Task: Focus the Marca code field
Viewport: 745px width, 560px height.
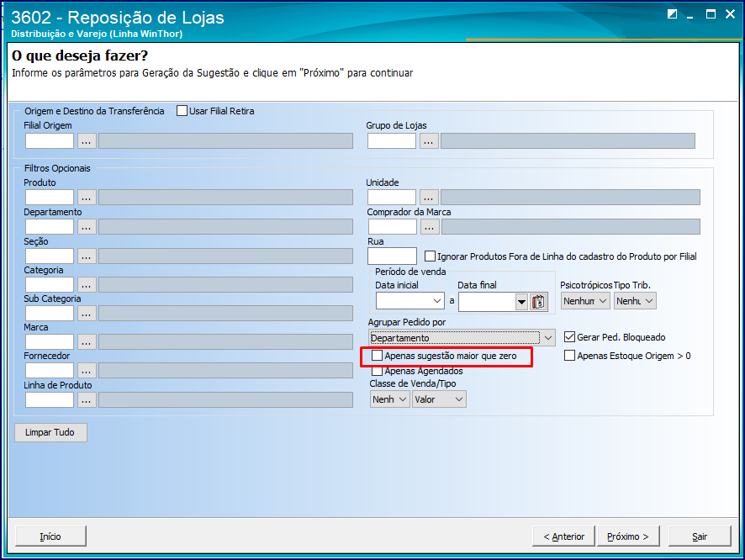Action: (50, 341)
